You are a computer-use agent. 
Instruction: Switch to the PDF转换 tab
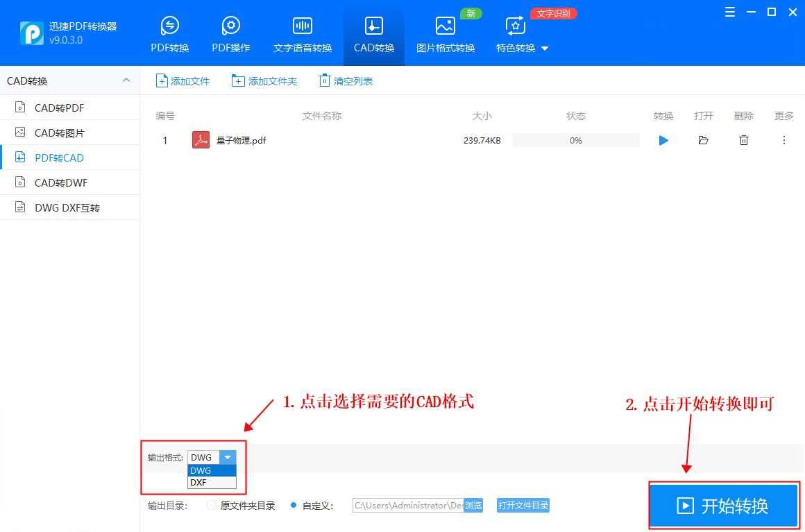pyautogui.click(x=169, y=33)
